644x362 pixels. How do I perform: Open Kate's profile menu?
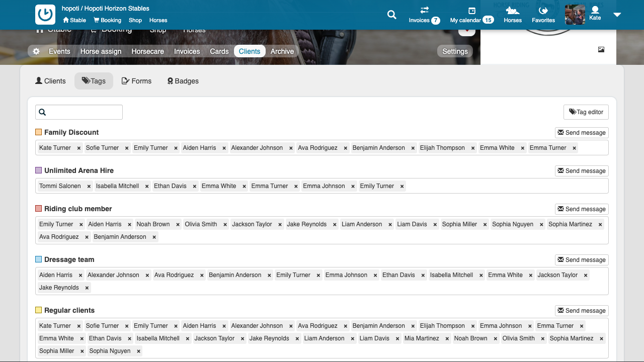coord(595,14)
